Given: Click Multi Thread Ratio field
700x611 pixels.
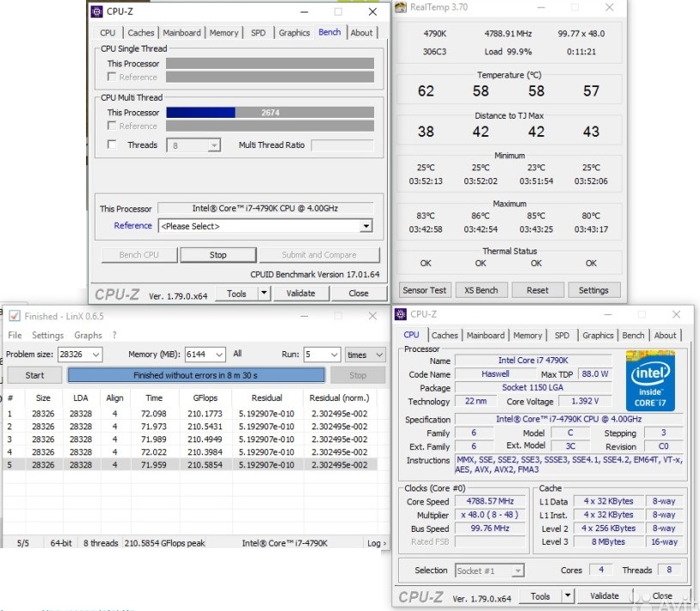Looking at the screenshot, I should point(342,145).
